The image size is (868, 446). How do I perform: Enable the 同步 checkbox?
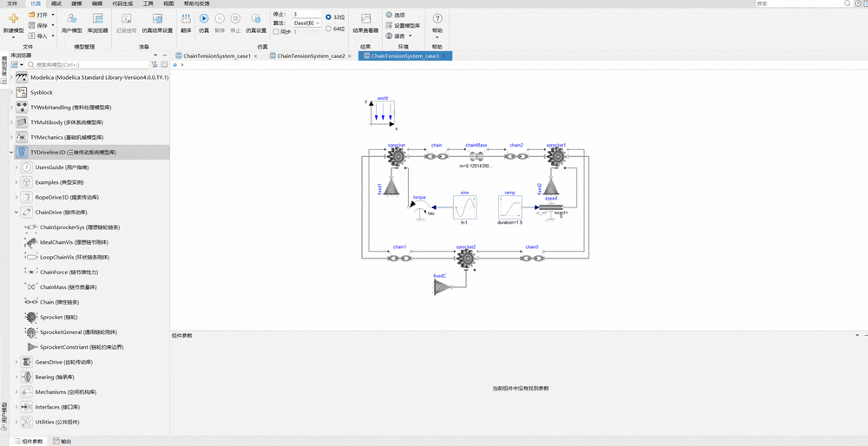276,32
